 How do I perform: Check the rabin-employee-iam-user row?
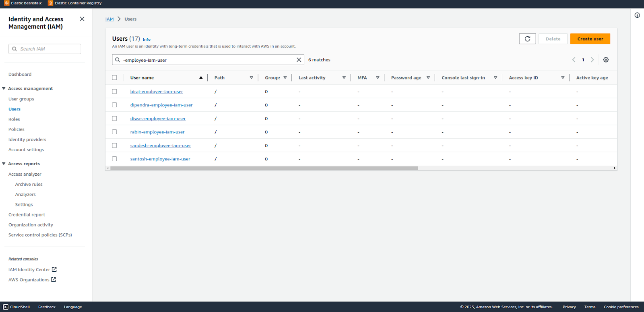coord(114,132)
